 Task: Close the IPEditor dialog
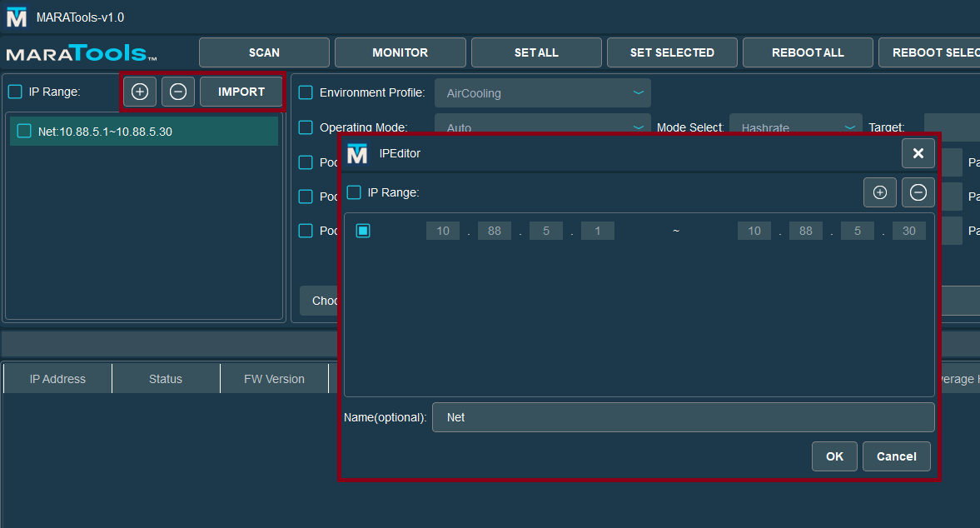(x=918, y=154)
